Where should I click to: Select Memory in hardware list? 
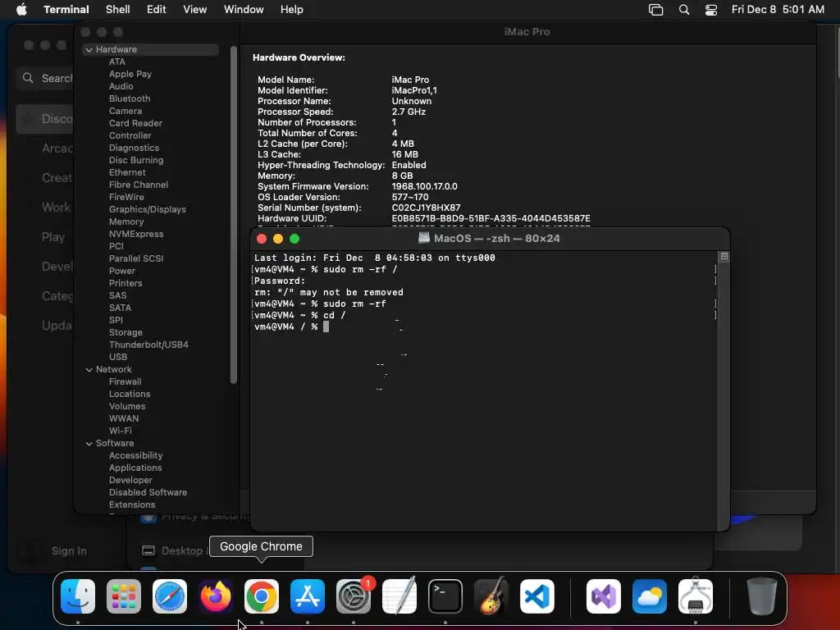(126, 221)
